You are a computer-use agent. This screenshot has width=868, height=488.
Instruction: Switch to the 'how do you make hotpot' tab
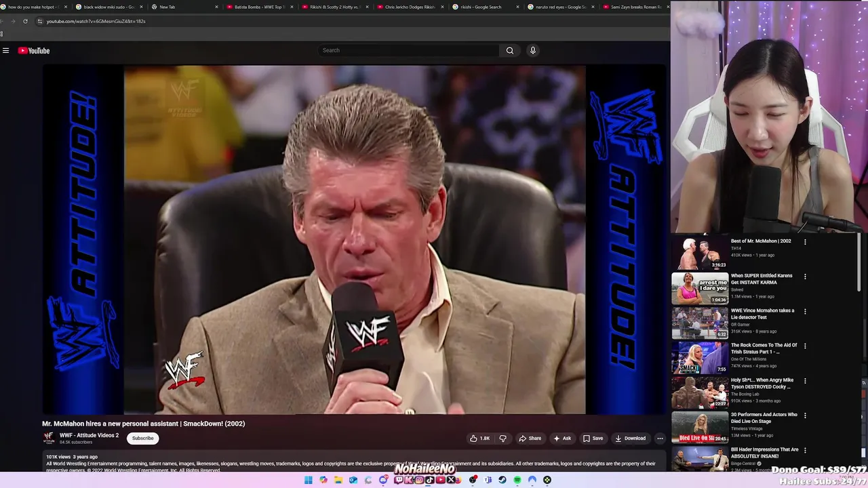click(34, 7)
